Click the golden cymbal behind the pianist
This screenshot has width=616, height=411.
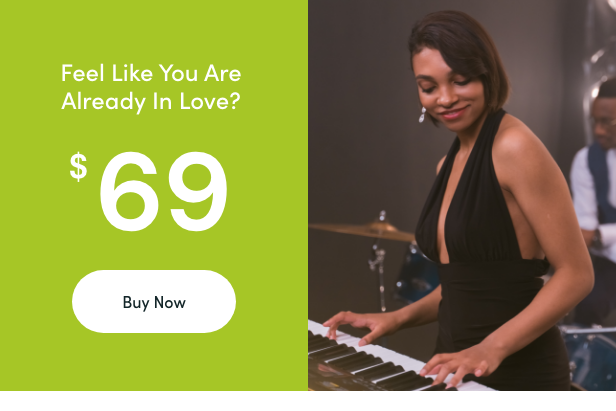(363, 230)
